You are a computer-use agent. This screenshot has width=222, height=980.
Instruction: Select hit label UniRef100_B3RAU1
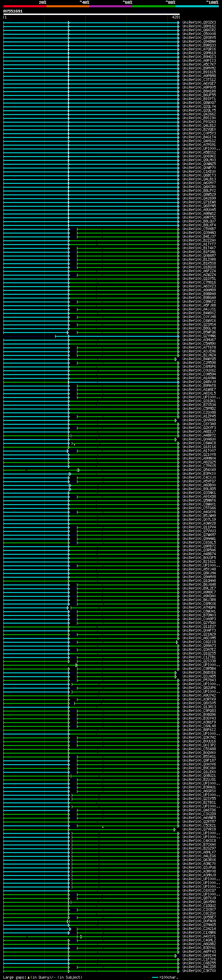[199, 787]
